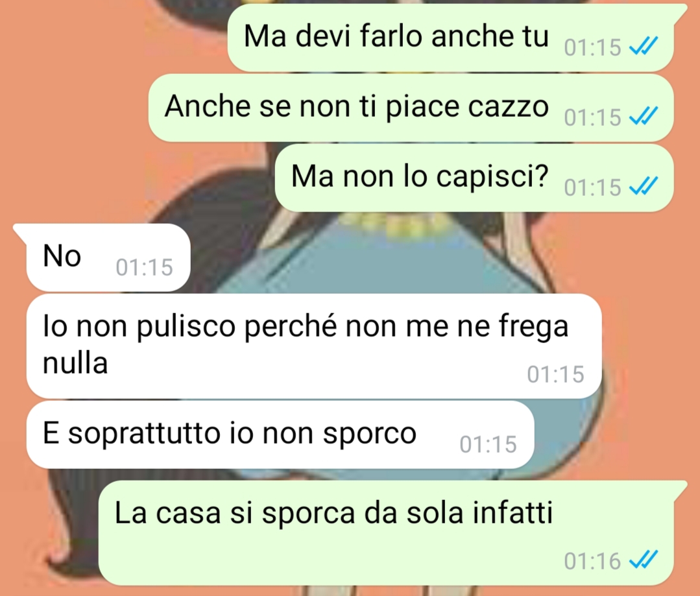The image size is (700, 596).
Task: Tap the 01:16 timestamp on the last message
Action: coord(592,561)
